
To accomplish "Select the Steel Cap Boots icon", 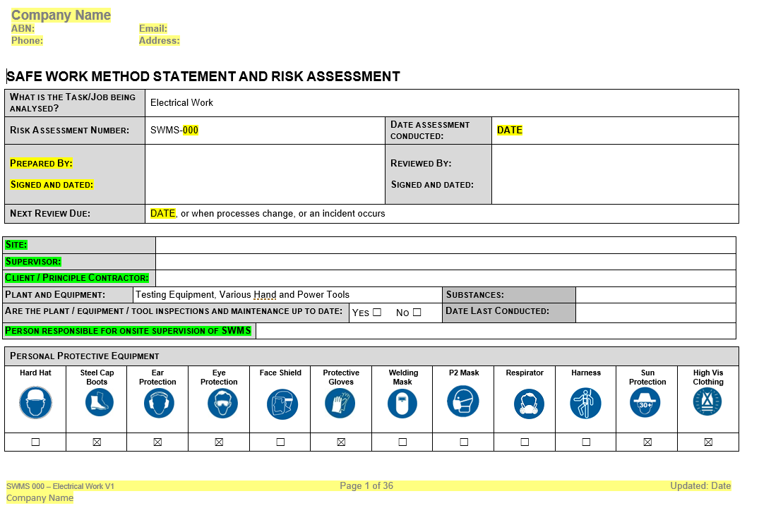I will coord(97,404).
